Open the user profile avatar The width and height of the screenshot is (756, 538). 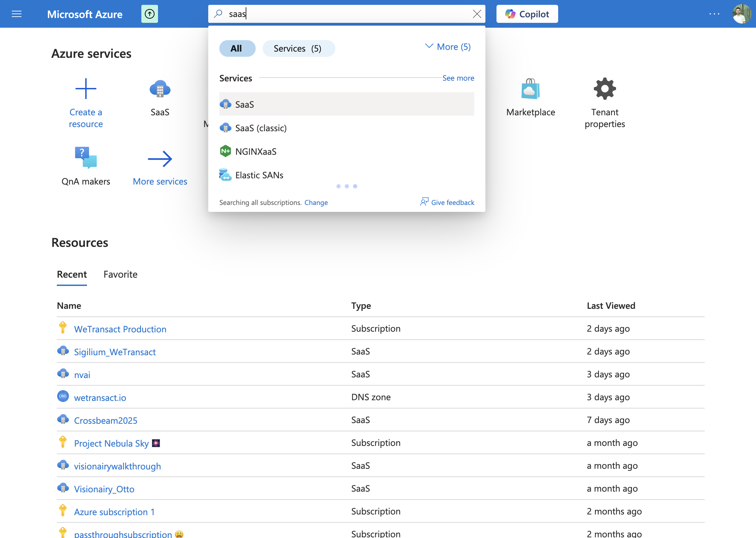click(x=742, y=14)
